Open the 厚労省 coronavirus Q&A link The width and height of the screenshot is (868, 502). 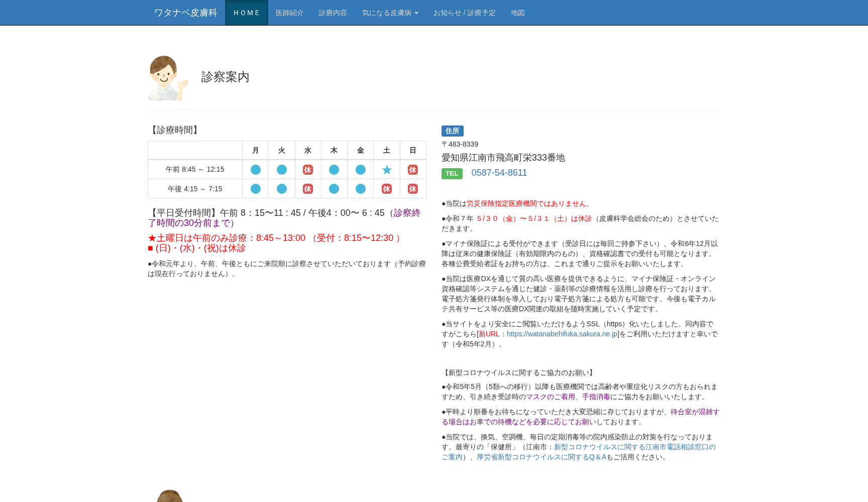point(541,457)
